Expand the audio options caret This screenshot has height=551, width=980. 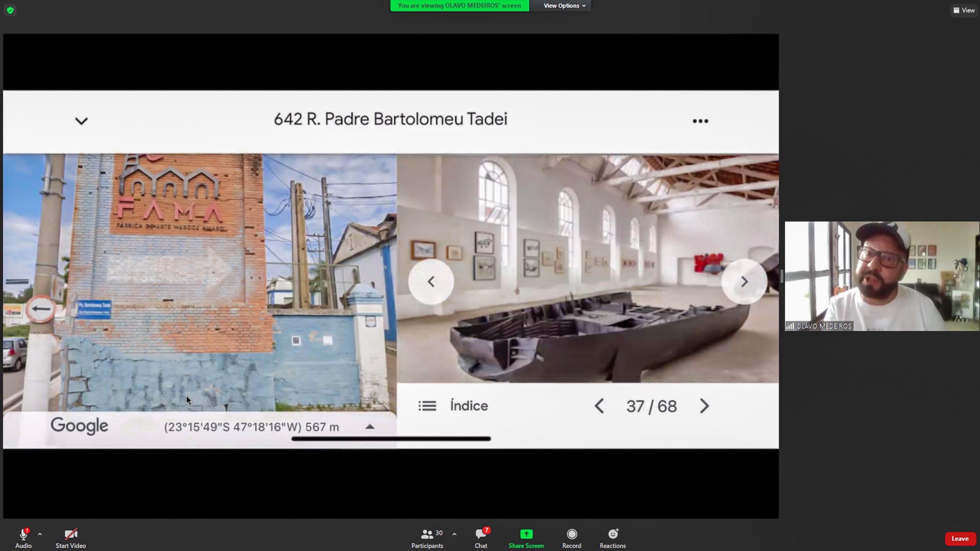point(40,534)
